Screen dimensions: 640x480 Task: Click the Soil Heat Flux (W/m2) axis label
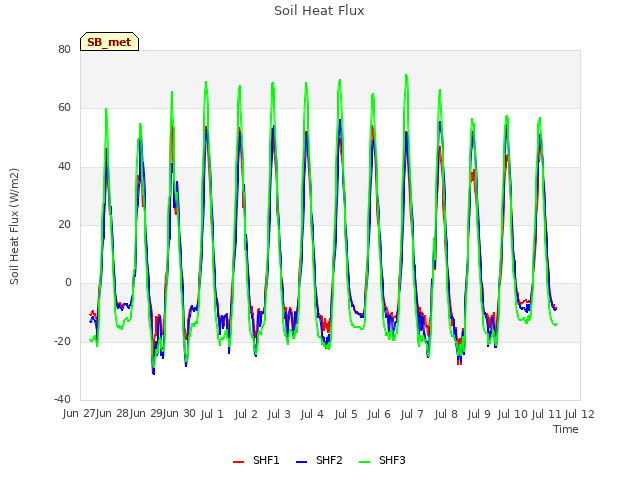point(14,226)
